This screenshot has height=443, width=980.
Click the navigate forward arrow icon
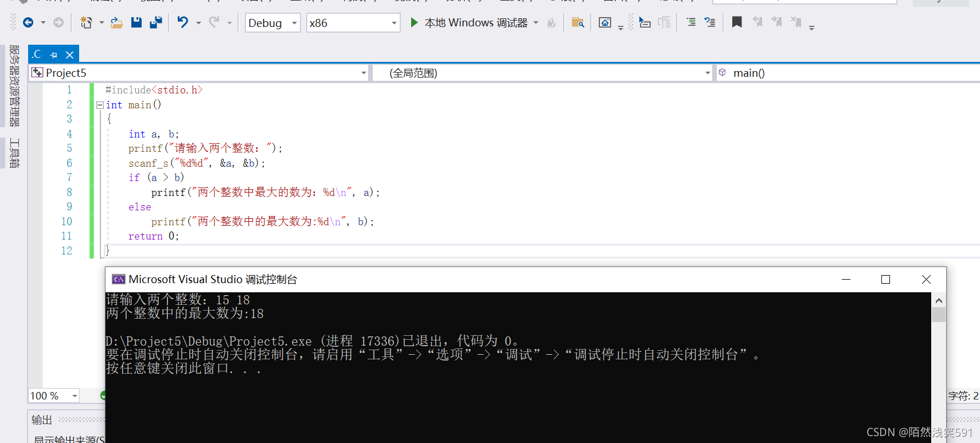pos(58,23)
